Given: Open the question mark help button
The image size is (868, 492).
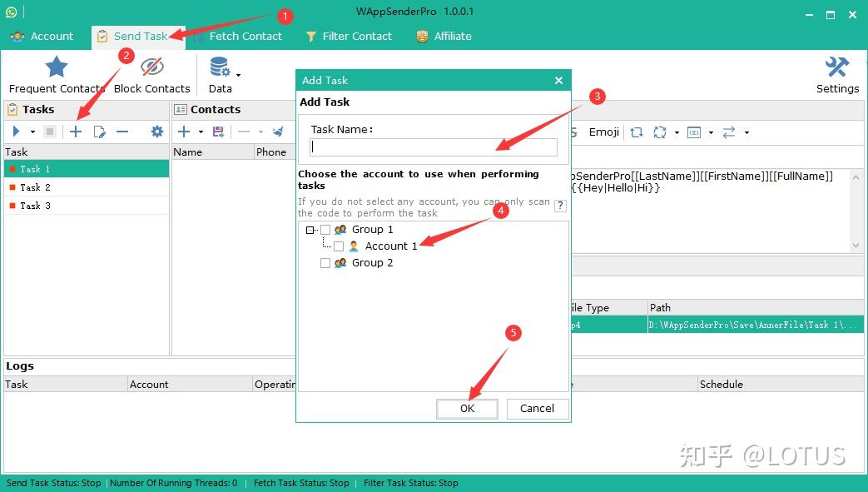Looking at the screenshot, I should [560, 206].
